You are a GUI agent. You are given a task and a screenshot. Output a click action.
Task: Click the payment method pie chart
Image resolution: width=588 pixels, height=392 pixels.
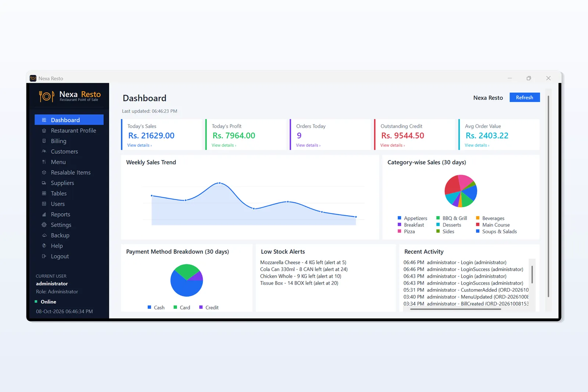pos(187,280)
